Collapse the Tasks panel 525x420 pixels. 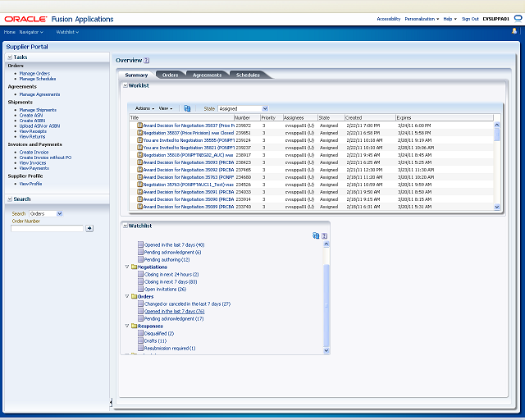pyautogui.click(x=10, y=57)
